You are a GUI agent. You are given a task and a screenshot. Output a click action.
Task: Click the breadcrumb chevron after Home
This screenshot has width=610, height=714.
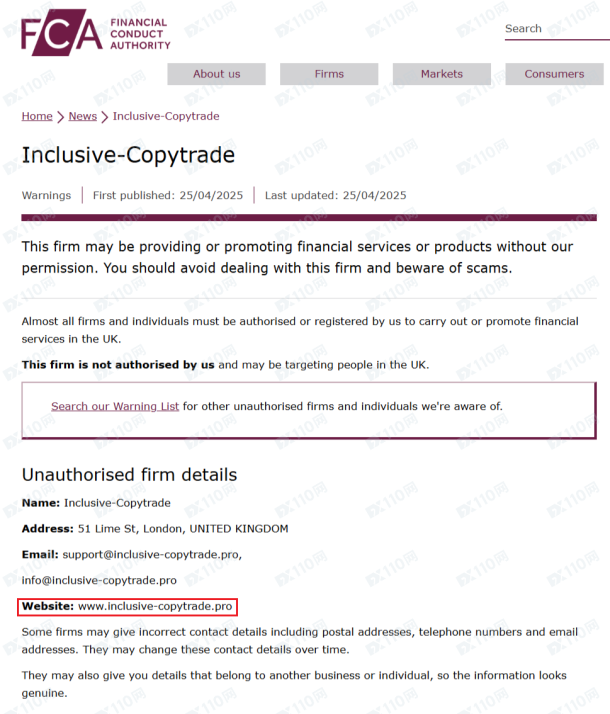(x=61, y=117)
